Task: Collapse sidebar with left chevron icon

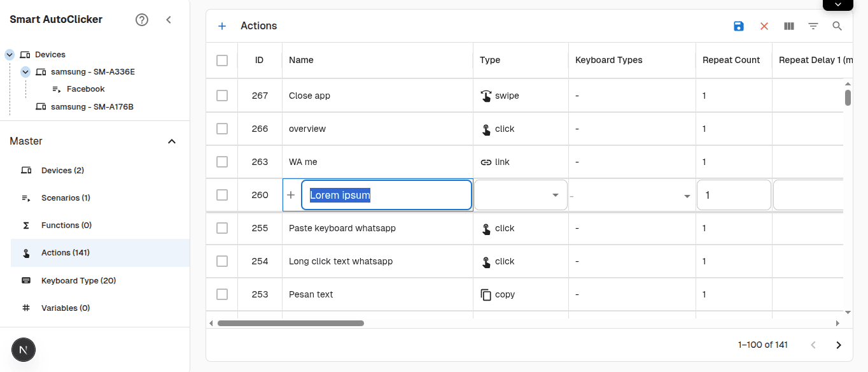Action: (169, 20)
